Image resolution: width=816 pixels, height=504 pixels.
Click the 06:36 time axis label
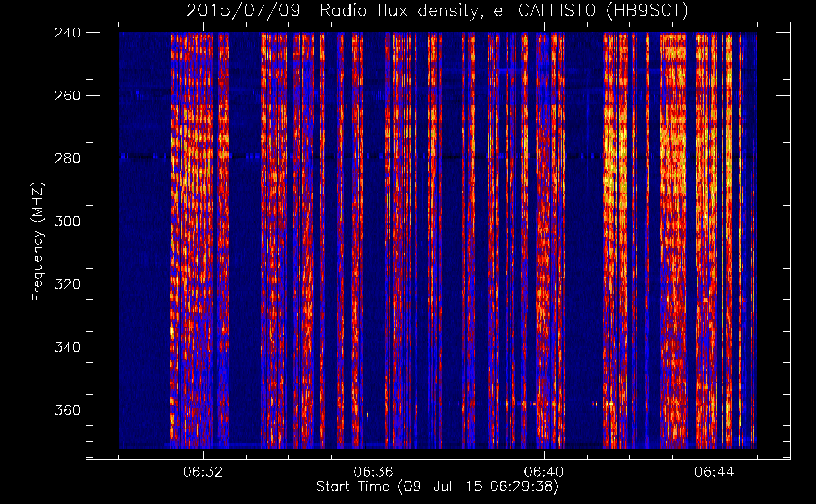coord(374,472)
